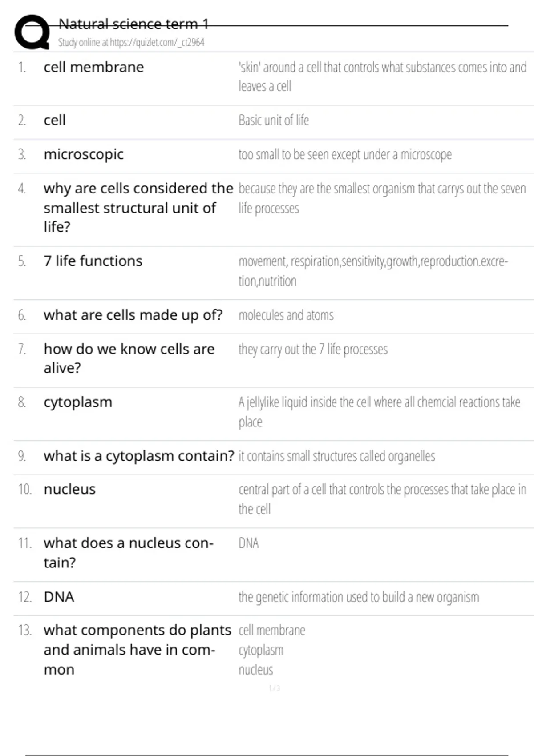
Task: Select the 'nucleus' term in row 10
Action: pos(69,489)
